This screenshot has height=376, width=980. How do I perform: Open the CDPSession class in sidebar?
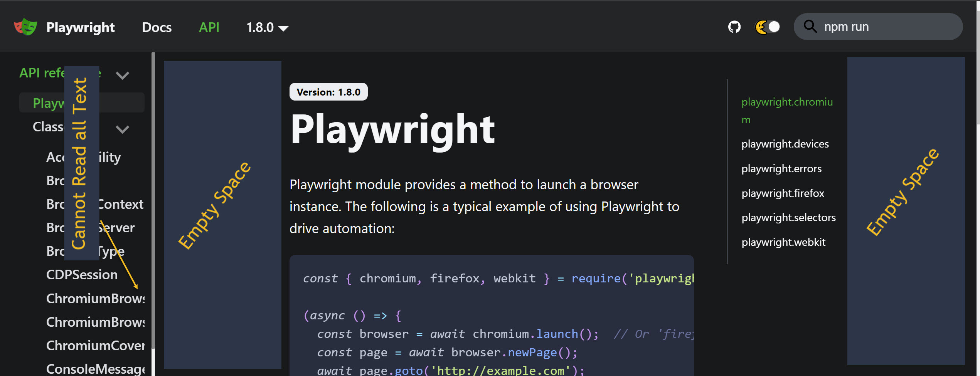[82, 275]
